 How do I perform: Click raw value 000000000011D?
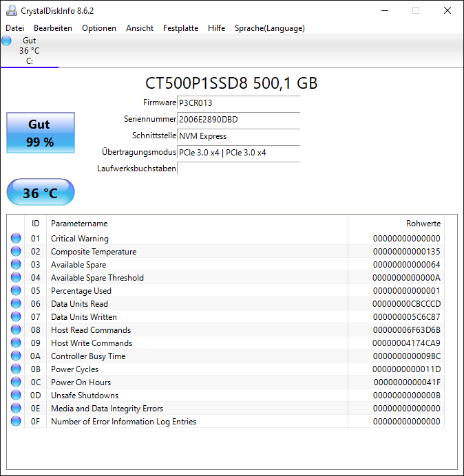click(407, 369)
